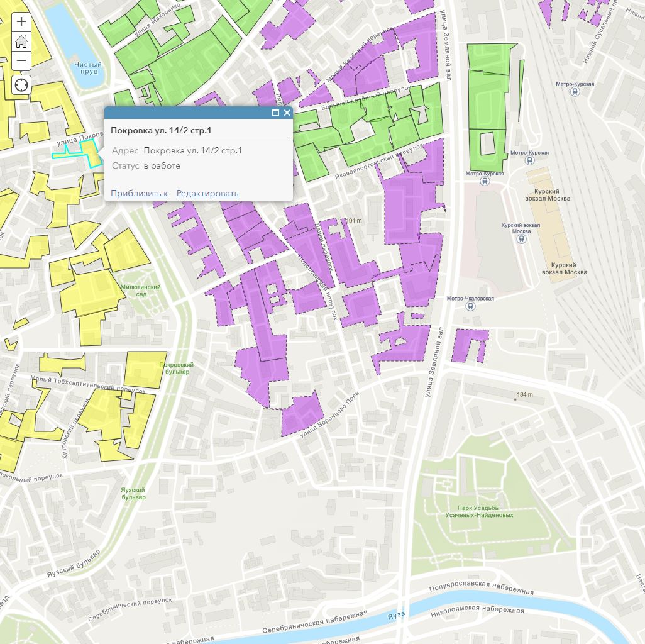Click the 191 m elevation marker
This screenshot has width=645, height=644.
[355, 221]
